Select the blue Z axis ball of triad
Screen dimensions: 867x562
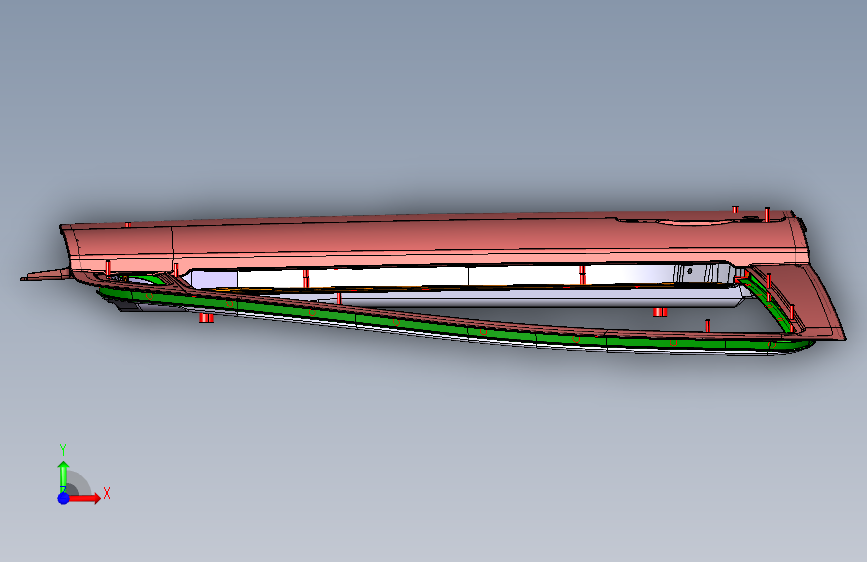tap(64, 498)
